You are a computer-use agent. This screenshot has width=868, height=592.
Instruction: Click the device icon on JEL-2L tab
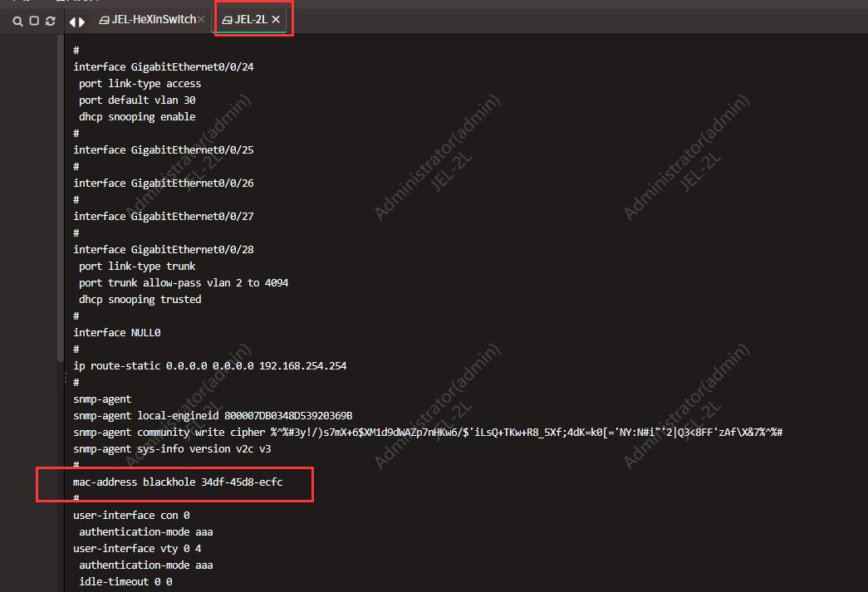[227, 20]
